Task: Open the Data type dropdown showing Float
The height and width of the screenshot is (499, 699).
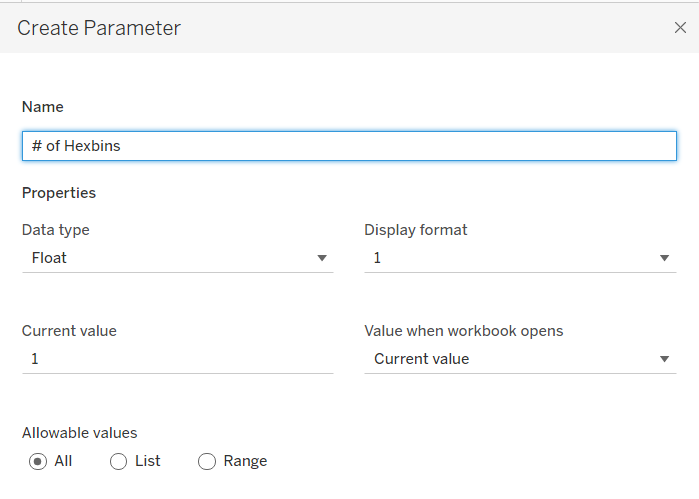Action: [x=176, y=258]
